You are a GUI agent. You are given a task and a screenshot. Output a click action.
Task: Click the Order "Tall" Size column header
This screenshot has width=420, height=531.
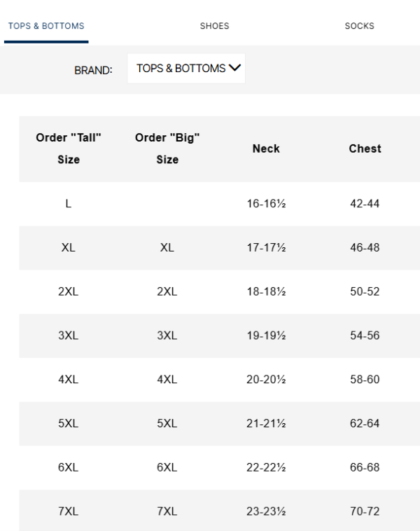[x=69, y=149]
